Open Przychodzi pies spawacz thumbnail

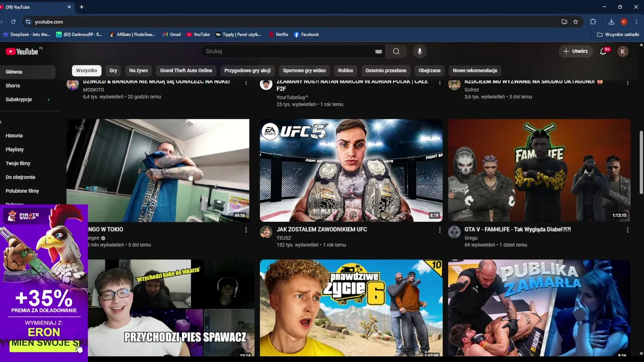[x=171, y=308]
